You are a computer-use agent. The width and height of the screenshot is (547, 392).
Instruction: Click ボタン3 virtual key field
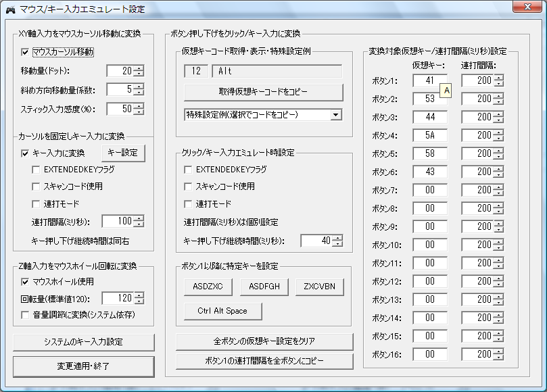pos(429,117)
